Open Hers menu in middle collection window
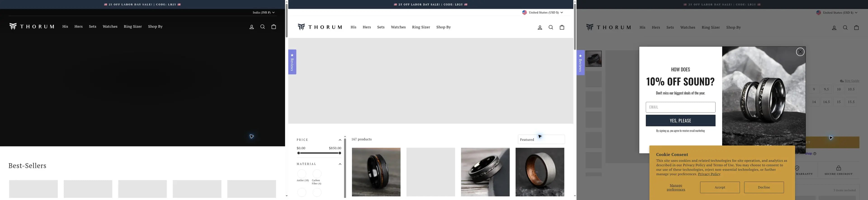 tap(367, 27)
